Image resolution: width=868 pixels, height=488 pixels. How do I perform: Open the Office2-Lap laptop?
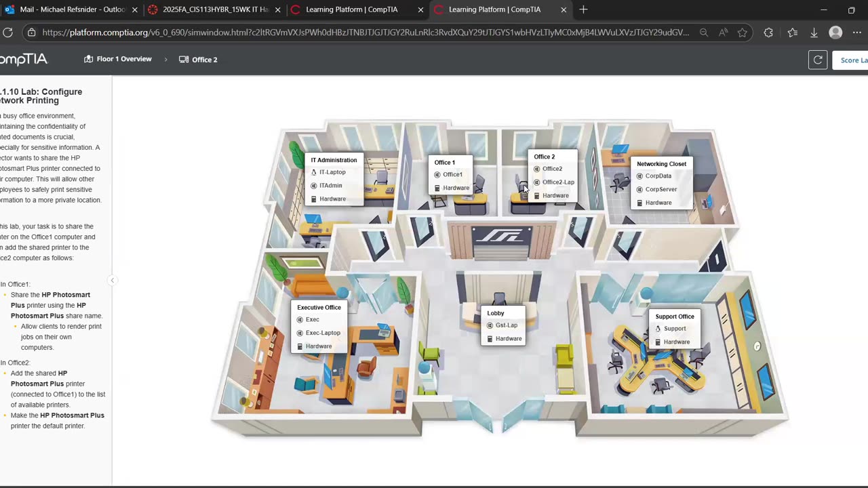click(x=558, y=182)
